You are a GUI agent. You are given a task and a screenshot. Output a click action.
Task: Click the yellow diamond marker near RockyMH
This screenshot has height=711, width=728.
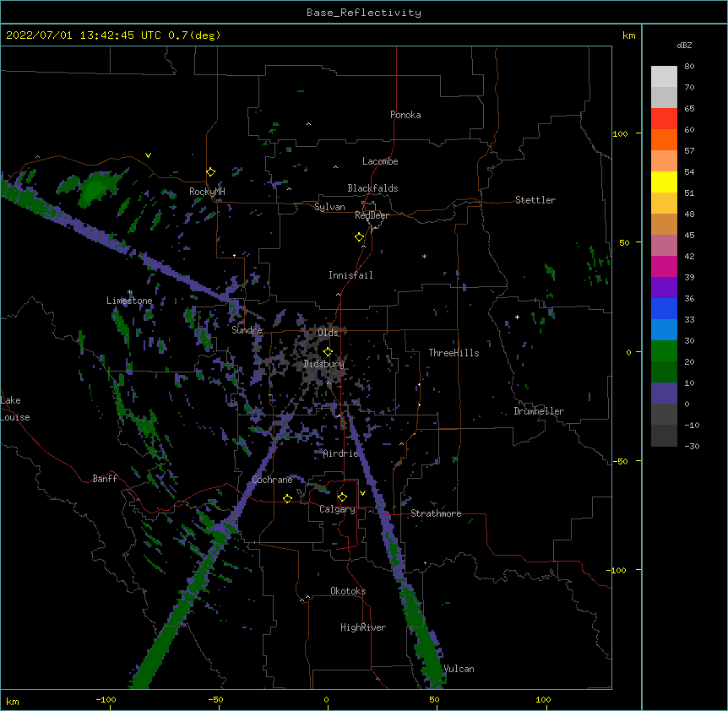click(x=210, y=172)
